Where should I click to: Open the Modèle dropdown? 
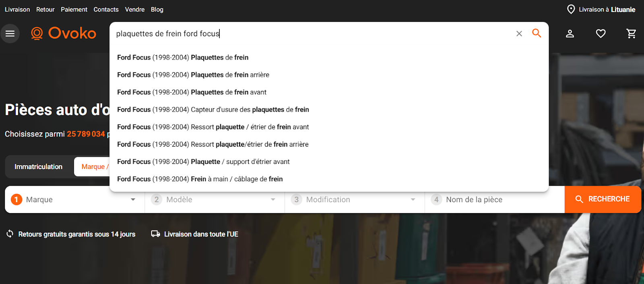(215, 199)
